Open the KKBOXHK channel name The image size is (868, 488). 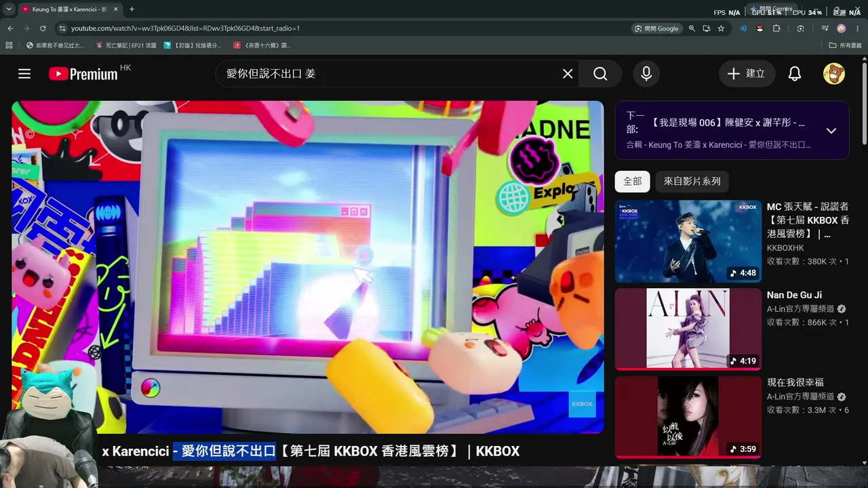pyautogui.click(x=785, y=248)
